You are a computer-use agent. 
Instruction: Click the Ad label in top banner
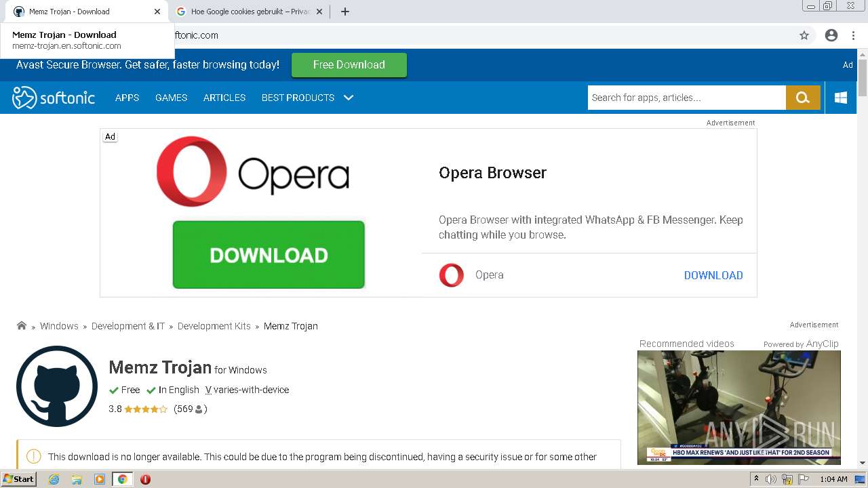(x=848, y=65)
